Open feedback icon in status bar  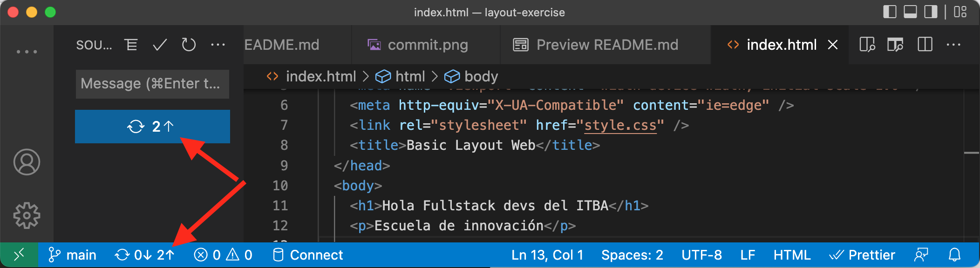[921, 255]
